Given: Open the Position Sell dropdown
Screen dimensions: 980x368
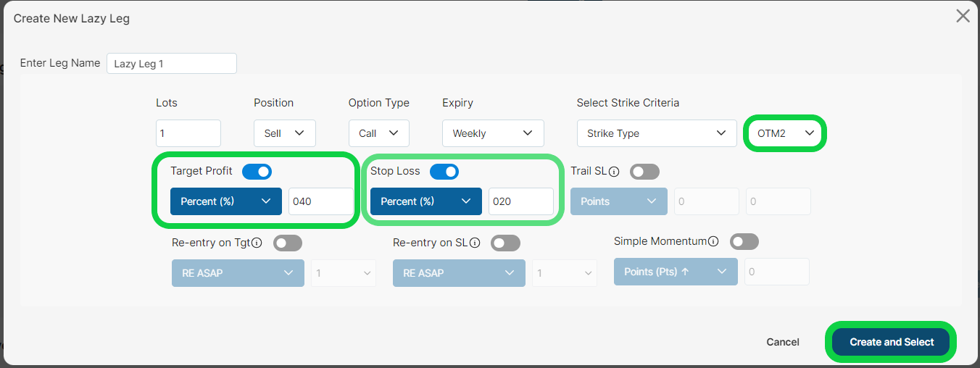Looking at the screenshot, I should 285,133.
